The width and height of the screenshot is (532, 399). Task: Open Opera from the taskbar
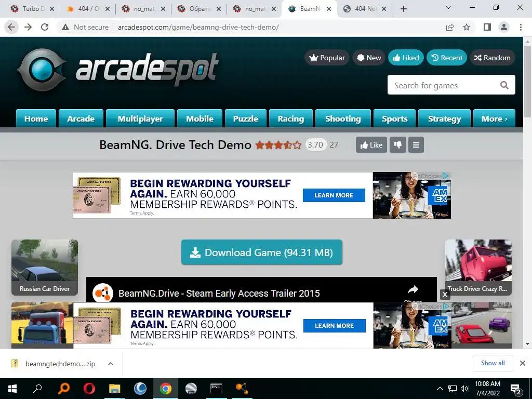tap(89, 389)
